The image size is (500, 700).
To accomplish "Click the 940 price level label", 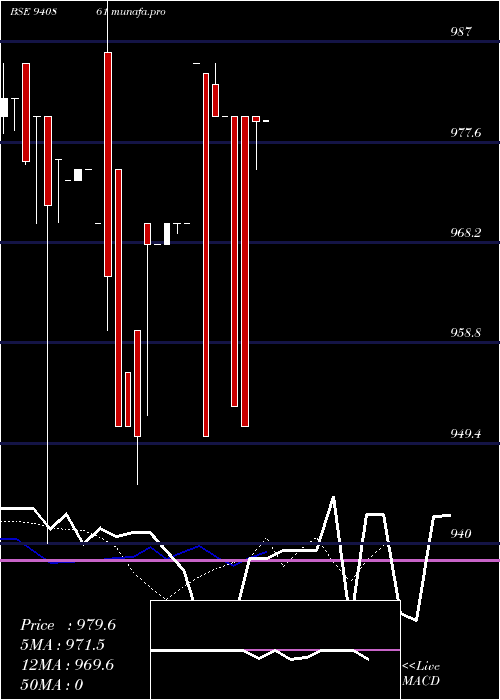I will pos(462,533).
